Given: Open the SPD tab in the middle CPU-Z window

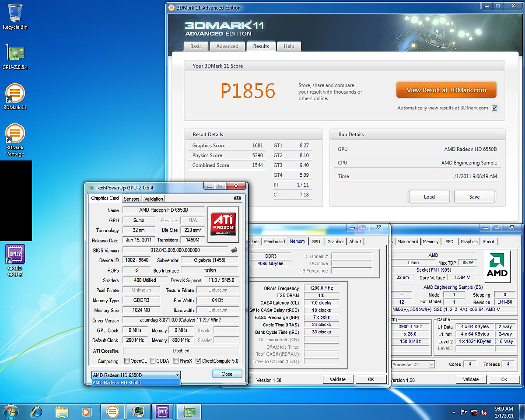Looking at the screenshot, I should coord(316,241).
